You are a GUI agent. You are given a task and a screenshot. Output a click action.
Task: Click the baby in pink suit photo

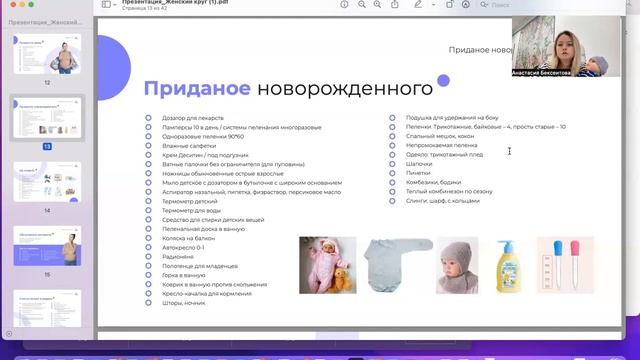(328, 265)
